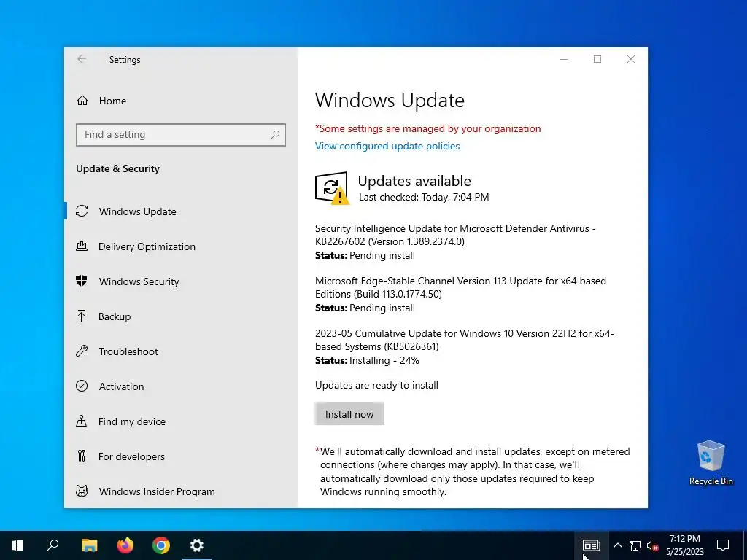
Task: Go back using the Settings back arrow
Action: pyautogui.click(x=82, y=59)
